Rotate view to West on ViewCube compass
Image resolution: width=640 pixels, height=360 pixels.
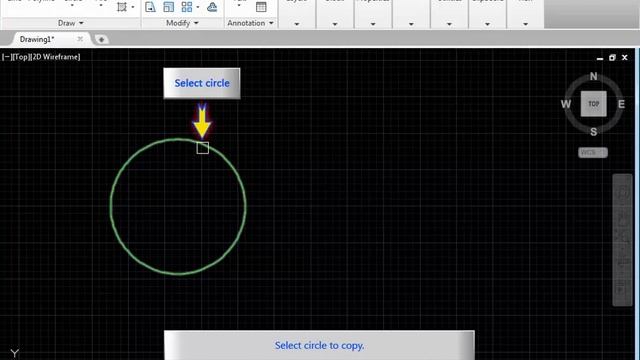click(566, 104)
